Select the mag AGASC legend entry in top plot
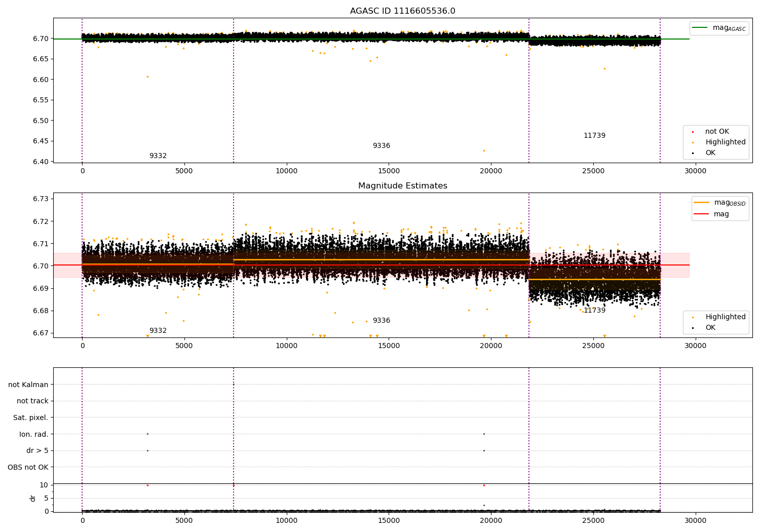The width and height of the screenshot is (760, 532). [719, 28]
